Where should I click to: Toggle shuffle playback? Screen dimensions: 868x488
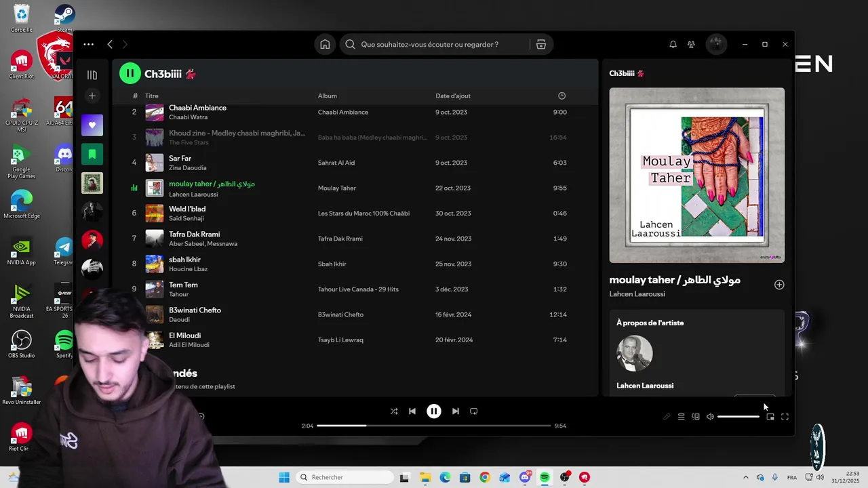[x=394, y=411]
